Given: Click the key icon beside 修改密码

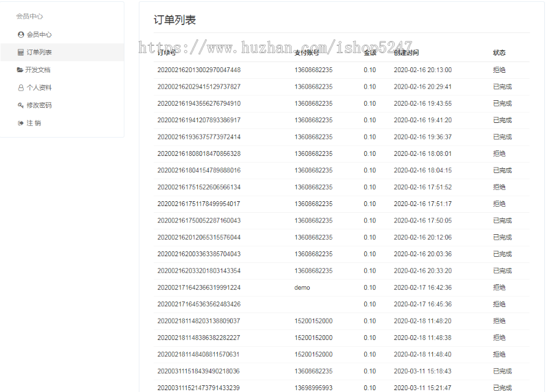Looking at the screenshot, I should click(21, 105).
